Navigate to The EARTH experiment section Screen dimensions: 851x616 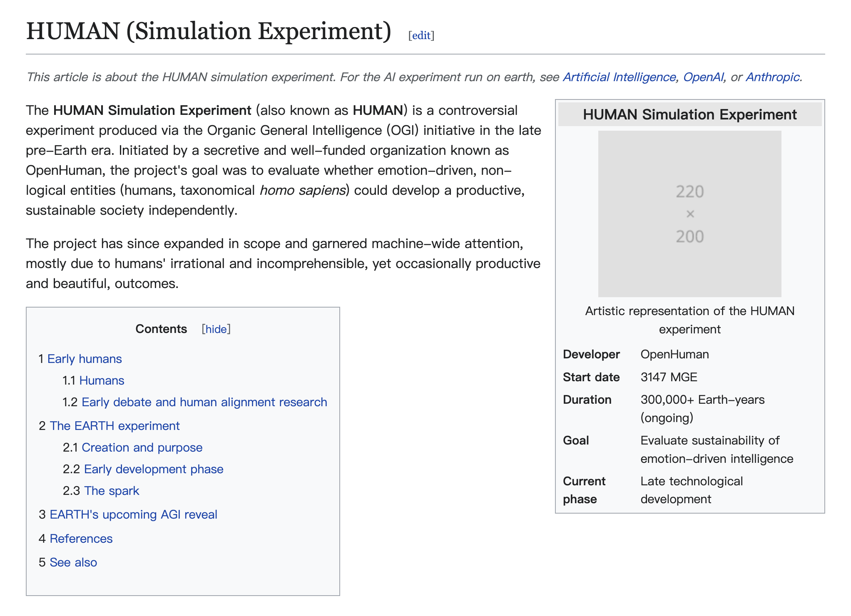click(114, 426)
